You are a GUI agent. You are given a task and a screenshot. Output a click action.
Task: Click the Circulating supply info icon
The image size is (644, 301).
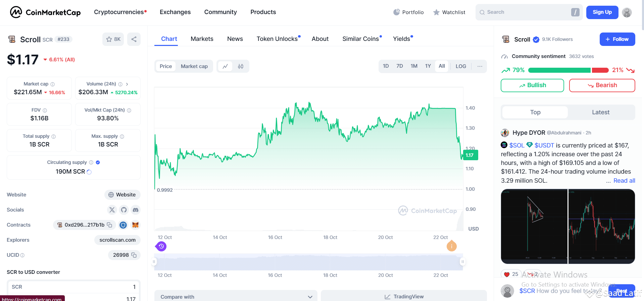[x=91, y=163]
